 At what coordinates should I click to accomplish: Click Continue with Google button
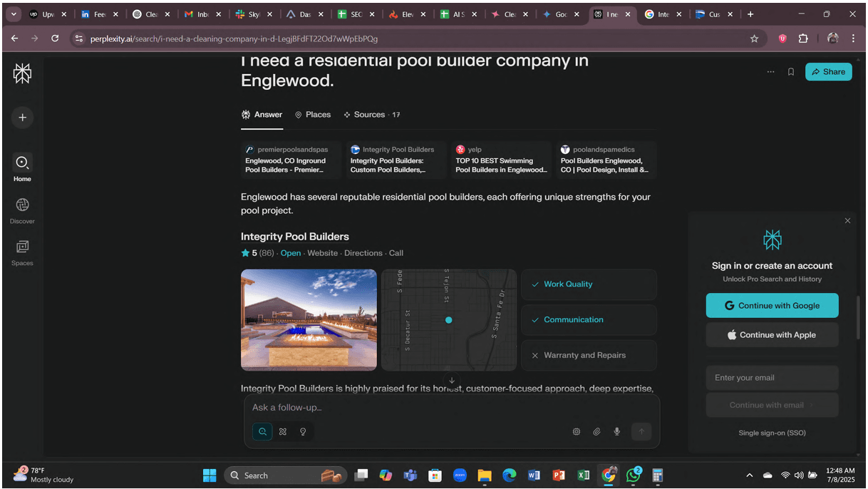pos(772,306)
